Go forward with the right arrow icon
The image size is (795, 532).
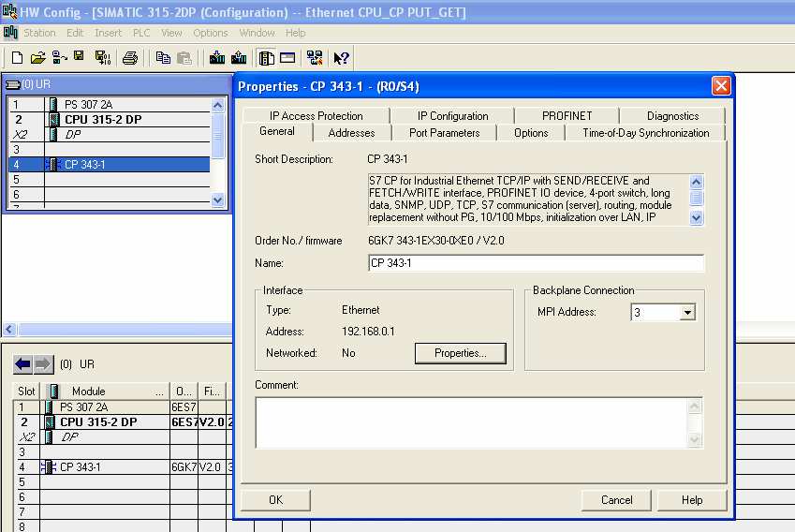tap(43, 364)
